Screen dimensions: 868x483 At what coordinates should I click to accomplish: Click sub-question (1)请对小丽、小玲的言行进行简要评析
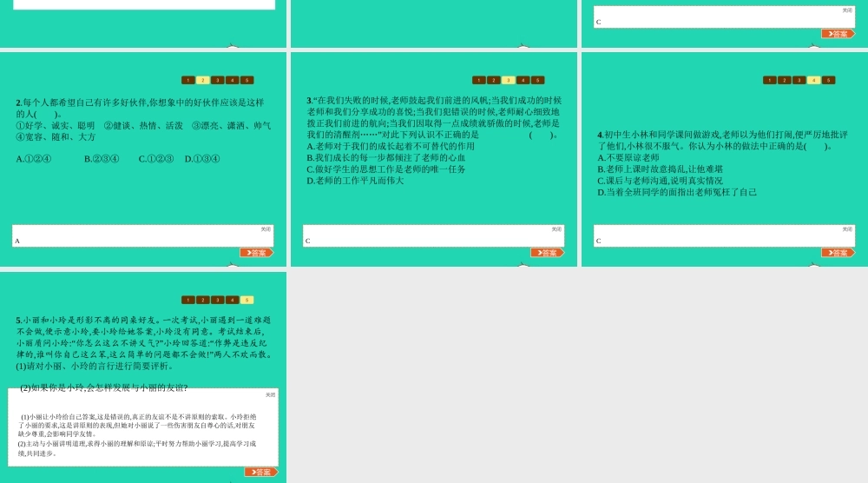coord(95,366)
